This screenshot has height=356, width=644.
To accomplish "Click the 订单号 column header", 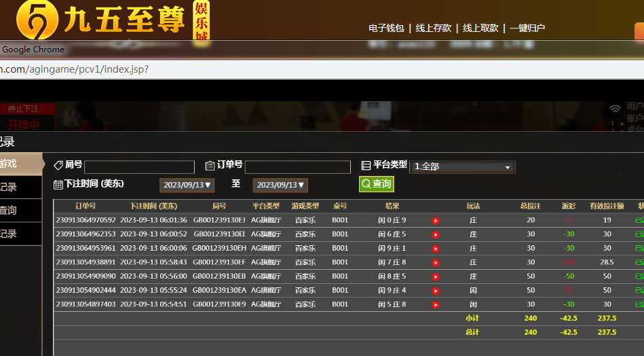I will click(x=86, y=206).
